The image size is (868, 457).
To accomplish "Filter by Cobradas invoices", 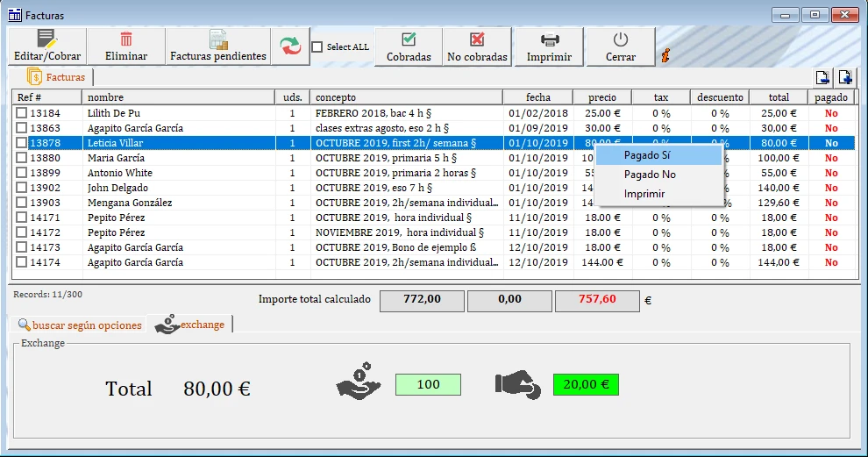I will pos(409,46).
